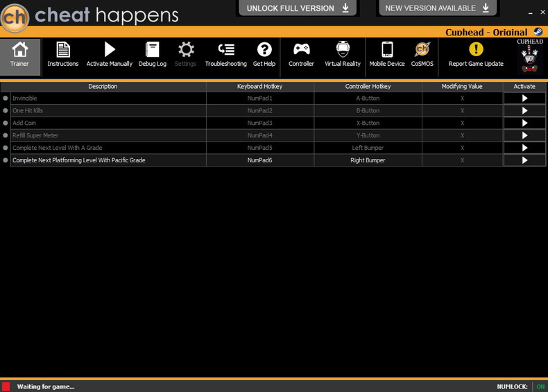Click the Get Help question mark
Image resolution: width=548 pixels, height=392 pixels.
pyautogui.click(x=264, y=50)
